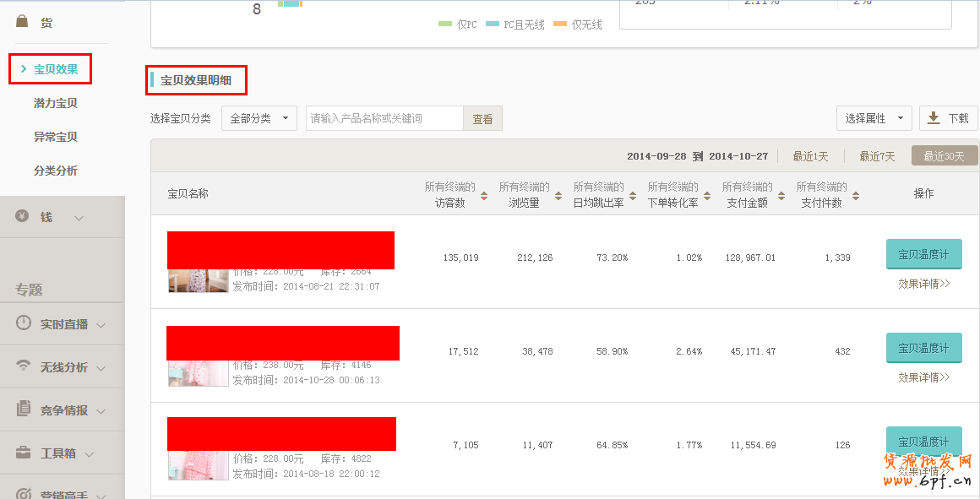
Task: Click 宝贝温度计 button for first product
Action: coord(923,254)
